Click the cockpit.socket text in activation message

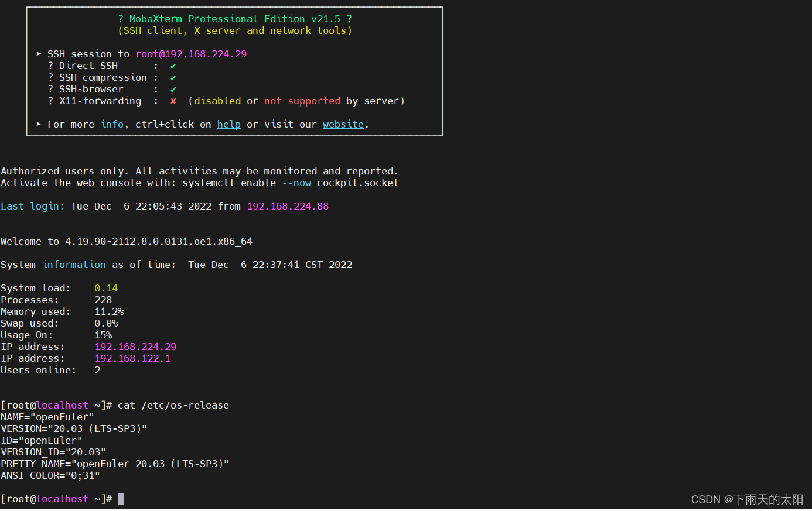(358, 183)
